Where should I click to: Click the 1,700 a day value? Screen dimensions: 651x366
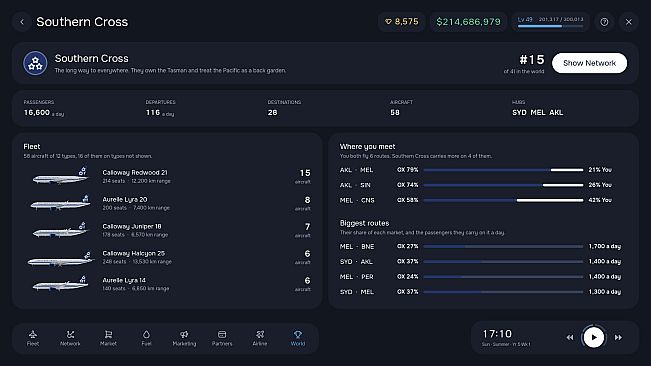(x=604, y=246)
